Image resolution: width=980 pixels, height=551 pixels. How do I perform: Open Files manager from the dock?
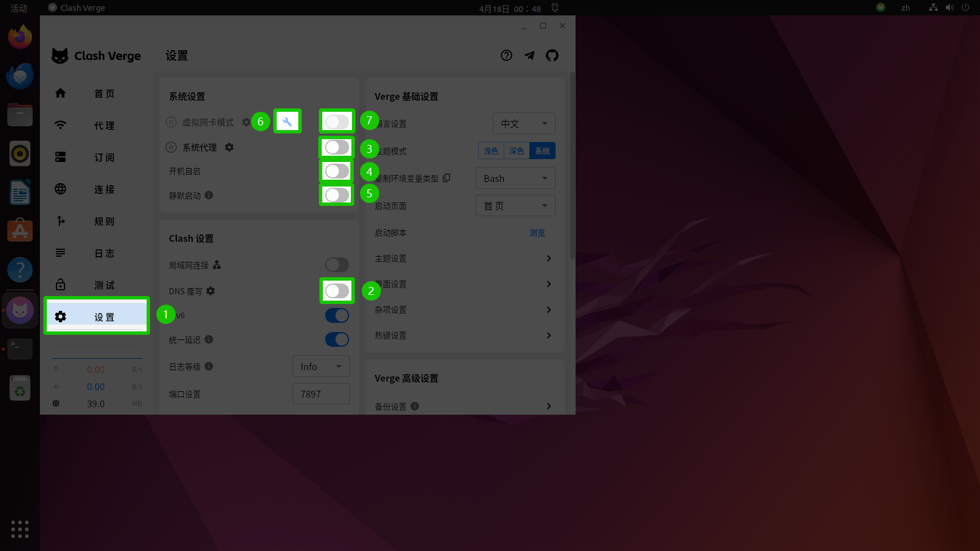[20, 115]
